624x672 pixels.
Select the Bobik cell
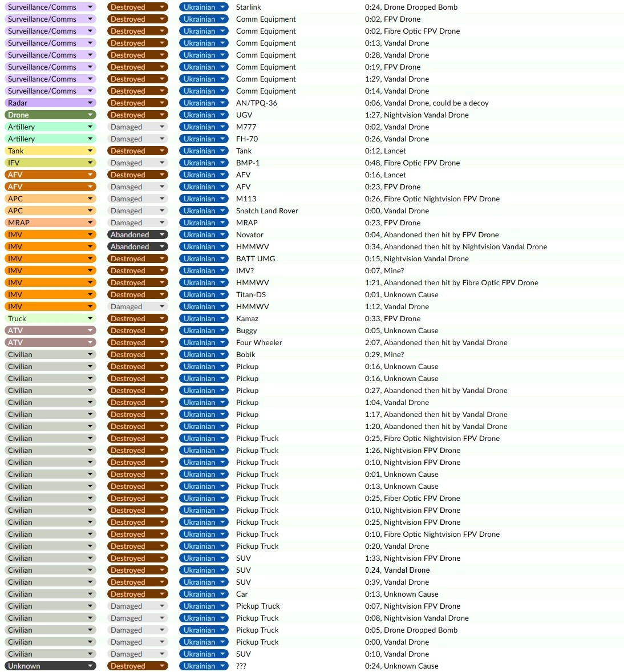click(x=246, y=355)
